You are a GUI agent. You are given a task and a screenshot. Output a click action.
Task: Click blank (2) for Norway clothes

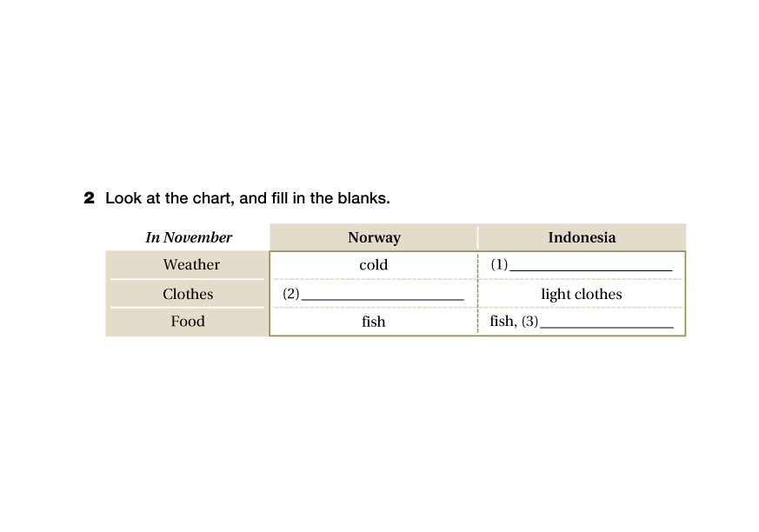tap(382, 295)
